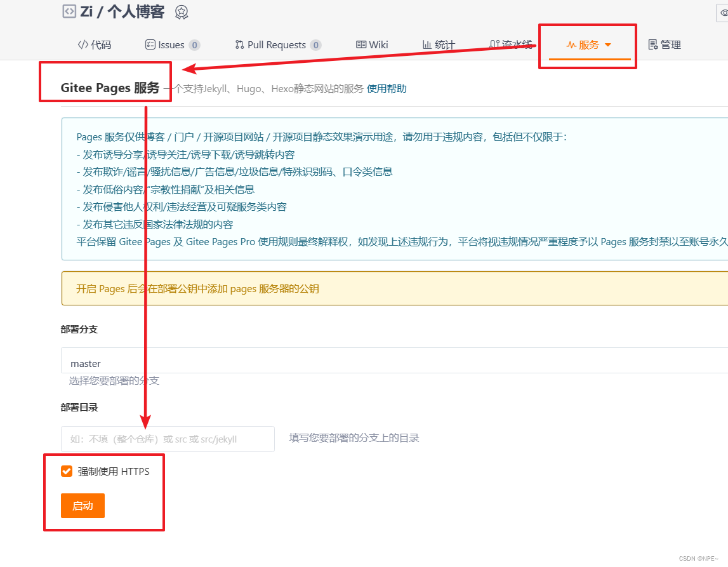Open the 代码 tab
This screenshot has height=567, width=728.
pos(94,44)
